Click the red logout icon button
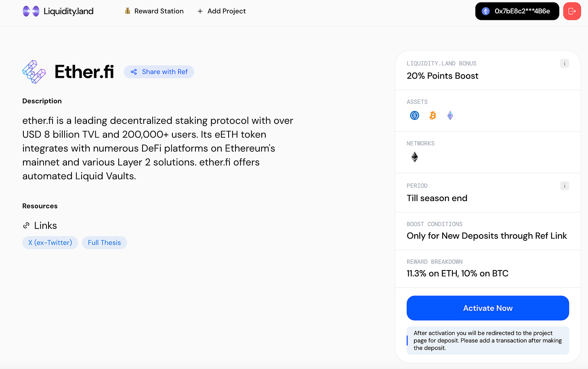The width and height of the screenshot is (588, 369). pyautogui.click(x=572, y=11)
